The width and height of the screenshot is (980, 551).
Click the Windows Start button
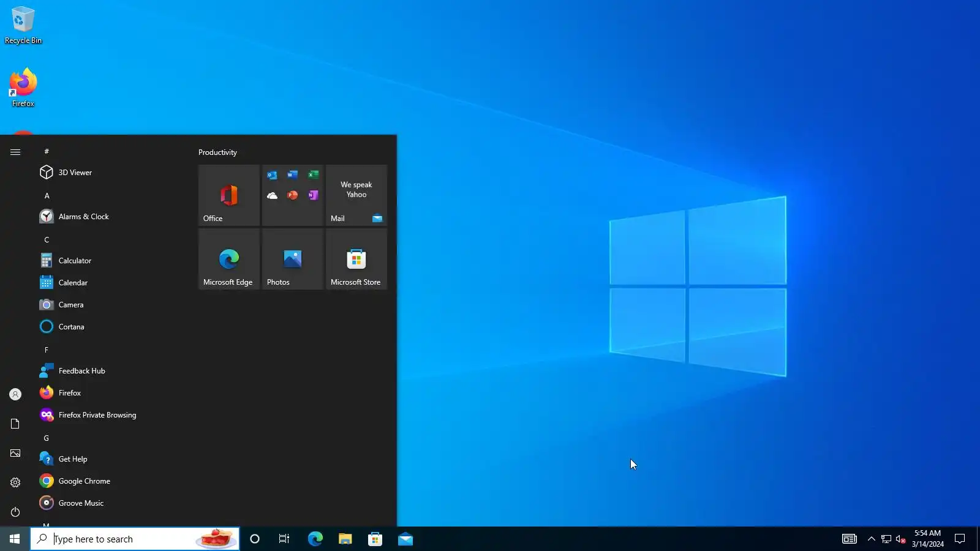point(15,539)
